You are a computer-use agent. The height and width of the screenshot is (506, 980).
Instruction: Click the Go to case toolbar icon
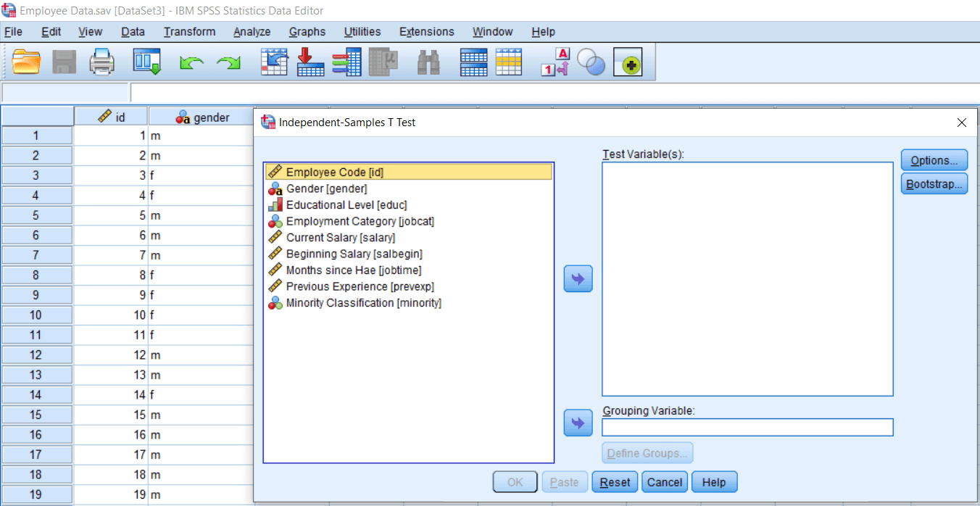click(275, 62)
